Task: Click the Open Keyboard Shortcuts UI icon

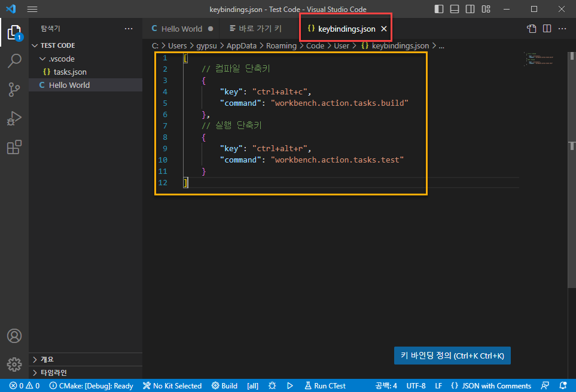Action: 532,29
